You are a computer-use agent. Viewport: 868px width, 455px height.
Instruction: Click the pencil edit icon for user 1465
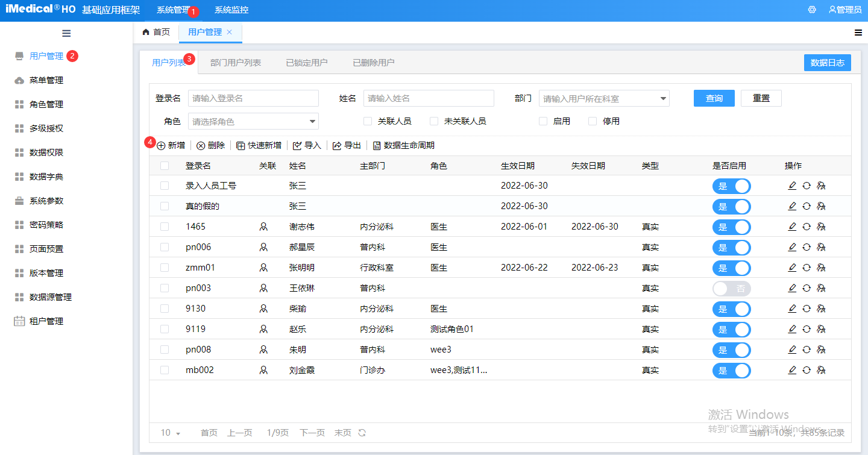pyautogui.click(x=792, y=227)
